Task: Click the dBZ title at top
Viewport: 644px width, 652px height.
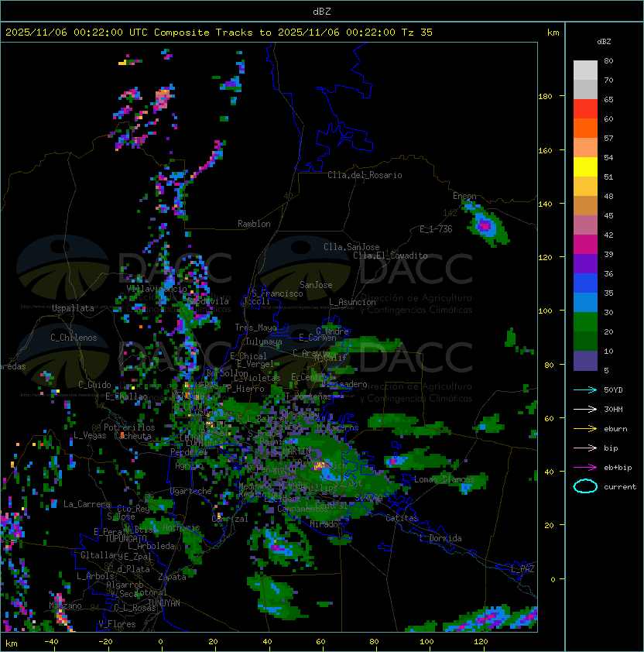Action: point(322,11)
